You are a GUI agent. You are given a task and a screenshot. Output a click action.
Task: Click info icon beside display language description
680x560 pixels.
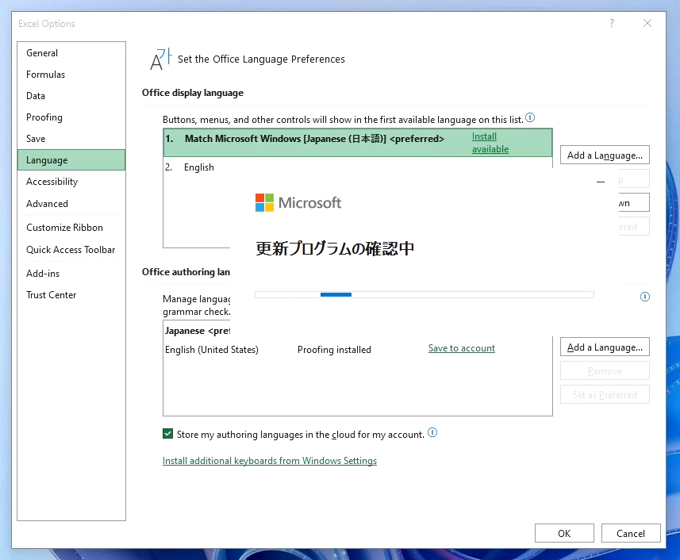(x=530, y=118)
